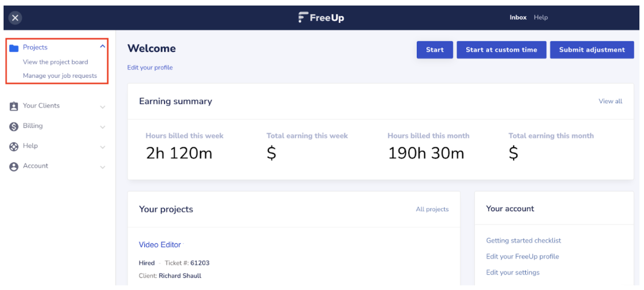This screenshot has width=644, height=290.
Task: Click the Projects folder icon
Action: click(x=14, y=48)
